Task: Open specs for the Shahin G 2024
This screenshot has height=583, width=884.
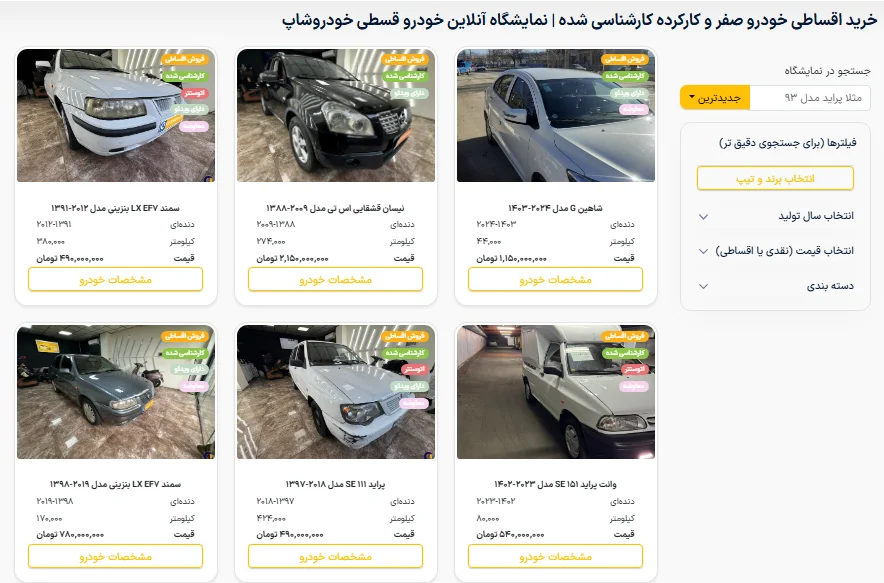Action: [555, 280]
